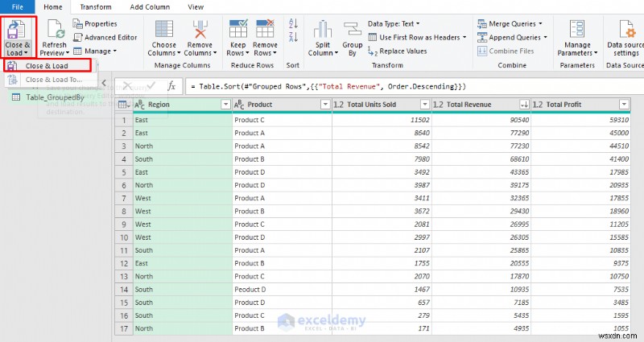
Task: Click Replace Values
Action: coord(398,52)
